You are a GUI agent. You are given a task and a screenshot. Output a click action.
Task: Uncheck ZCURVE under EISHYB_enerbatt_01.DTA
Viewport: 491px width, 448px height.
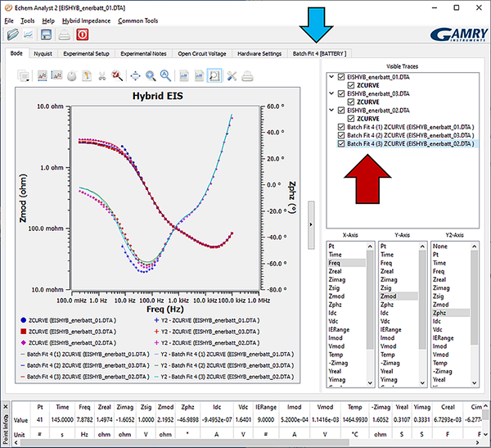pos(351,85)
